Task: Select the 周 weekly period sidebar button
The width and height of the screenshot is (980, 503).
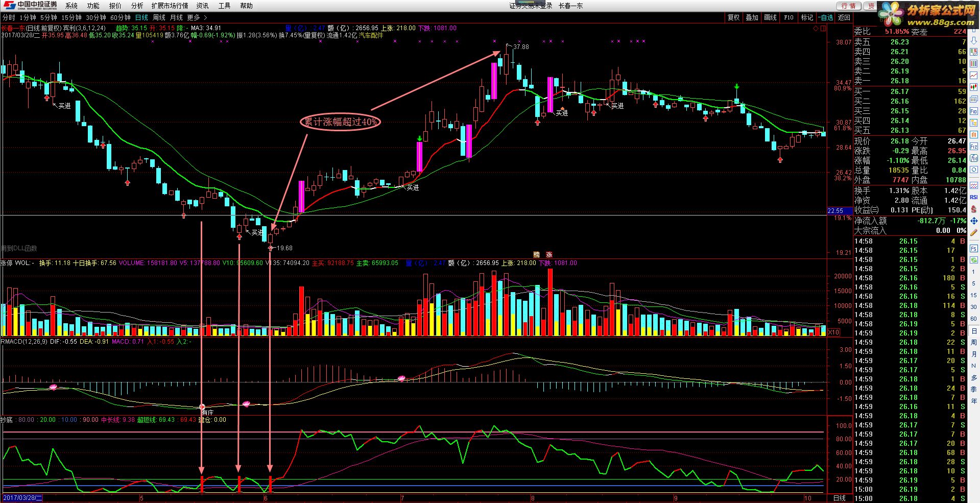Action: [974, 343]
